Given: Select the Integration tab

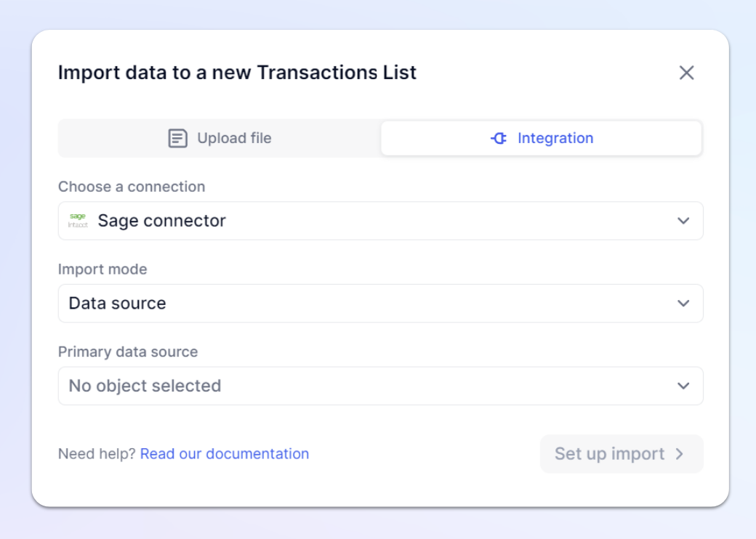Looking at the screenshot, I should click(x=541, y=138).
